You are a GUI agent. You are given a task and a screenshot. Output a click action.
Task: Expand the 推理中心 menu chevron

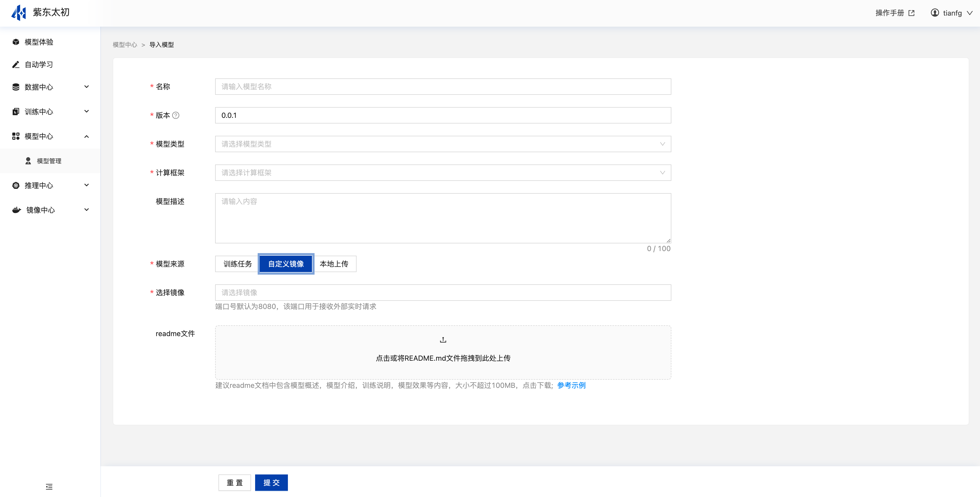86,185
